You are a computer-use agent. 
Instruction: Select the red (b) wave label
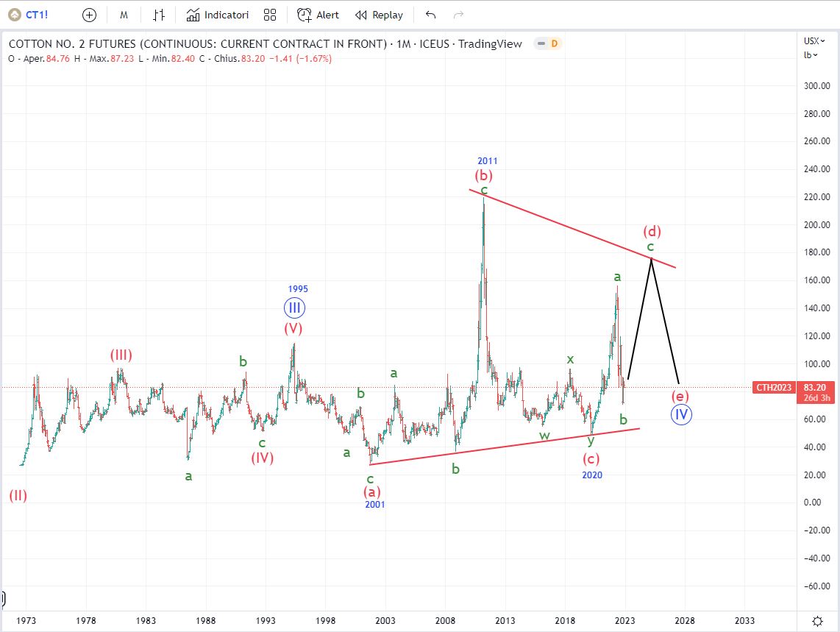483,175
